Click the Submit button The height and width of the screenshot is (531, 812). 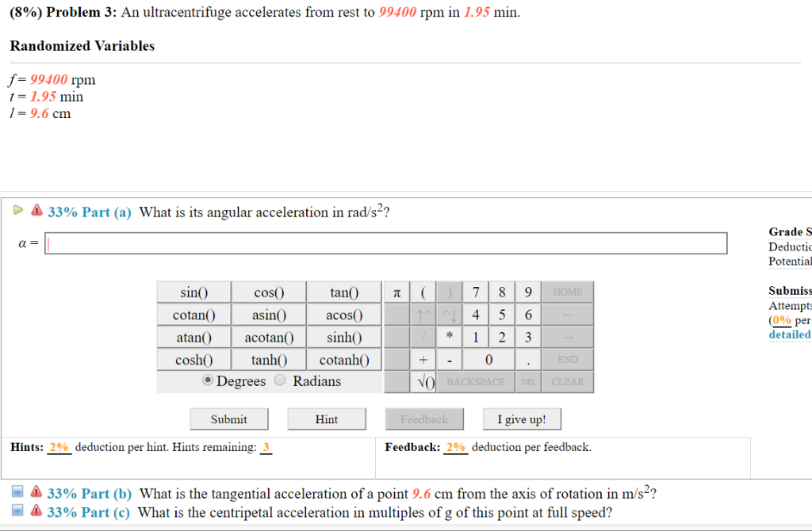[228, 418]
